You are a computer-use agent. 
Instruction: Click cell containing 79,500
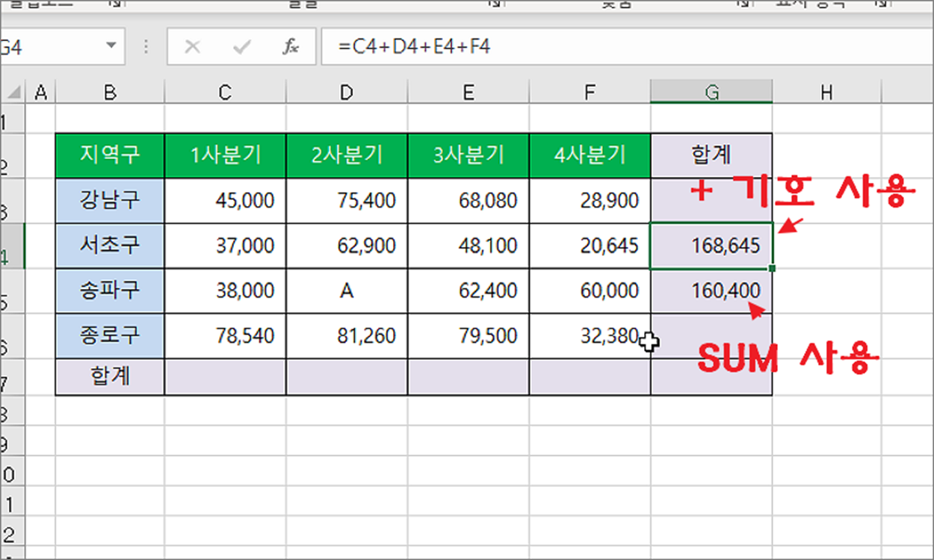tap(468, 335)
